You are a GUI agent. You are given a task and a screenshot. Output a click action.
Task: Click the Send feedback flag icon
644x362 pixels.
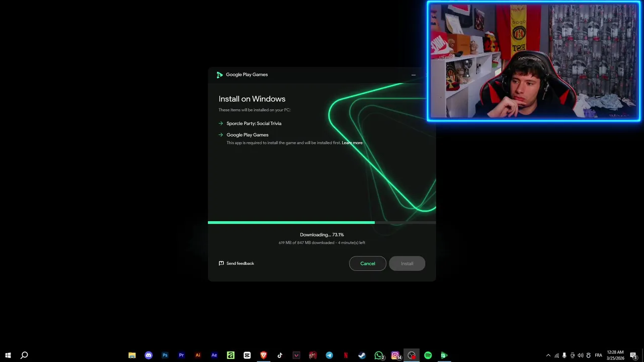click(x=221, y=263)
